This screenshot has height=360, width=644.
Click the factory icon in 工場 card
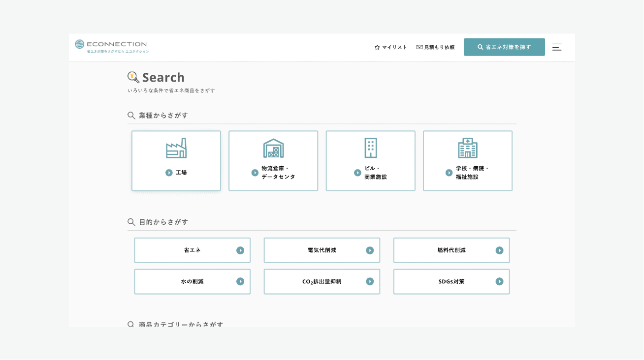pyautogui.click(x=176, y=148)
